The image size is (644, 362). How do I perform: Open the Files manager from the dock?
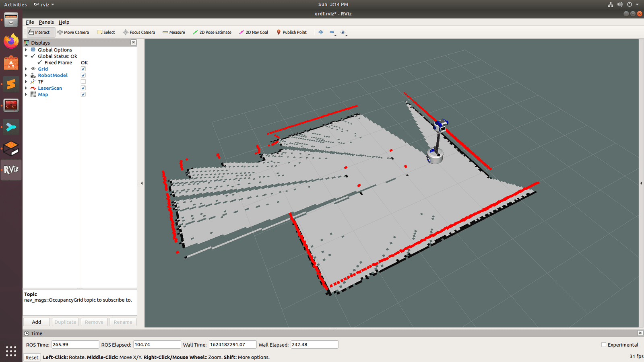11,20
